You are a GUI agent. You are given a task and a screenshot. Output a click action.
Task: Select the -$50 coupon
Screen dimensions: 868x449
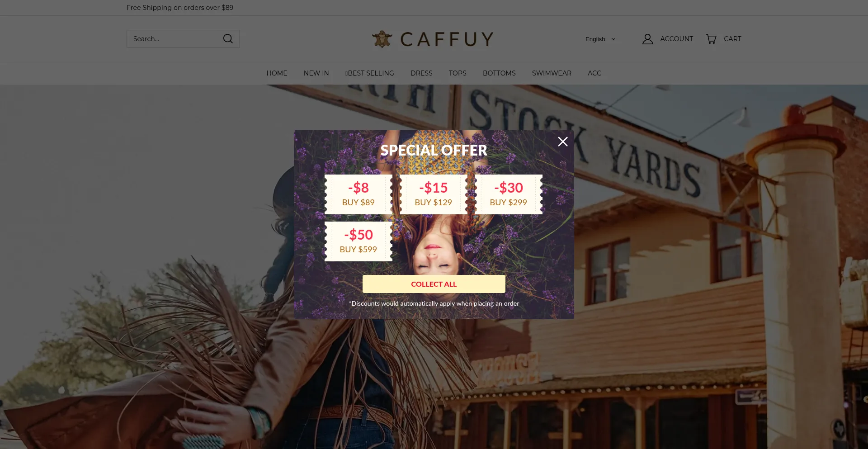358,241
